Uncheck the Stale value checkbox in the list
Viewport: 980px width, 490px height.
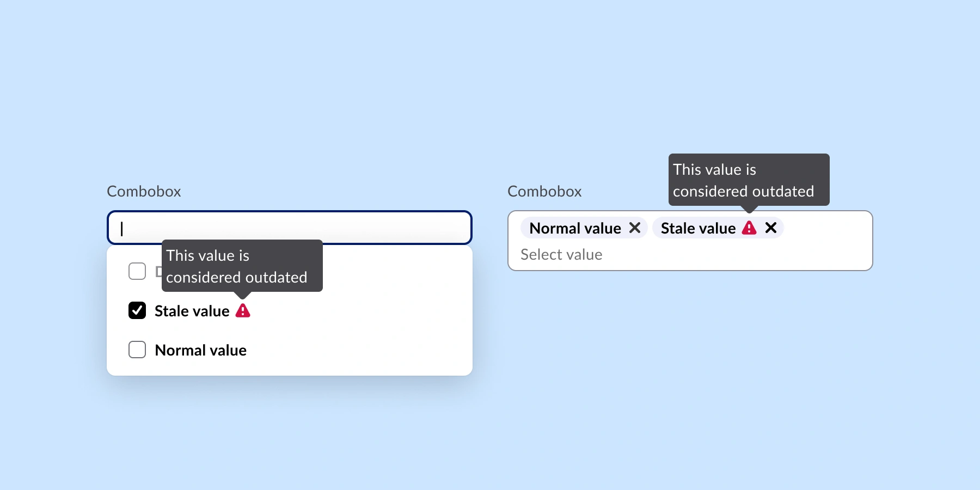click(x=137, y=310)
